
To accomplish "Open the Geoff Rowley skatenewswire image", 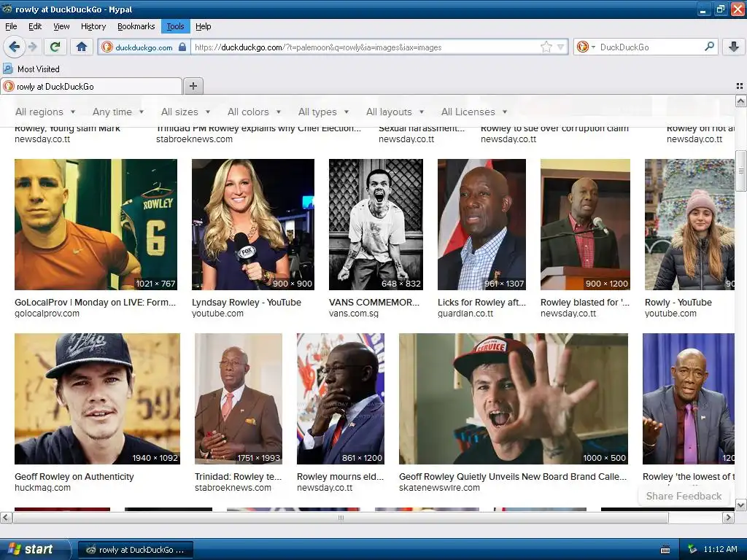I will point(514,399).
